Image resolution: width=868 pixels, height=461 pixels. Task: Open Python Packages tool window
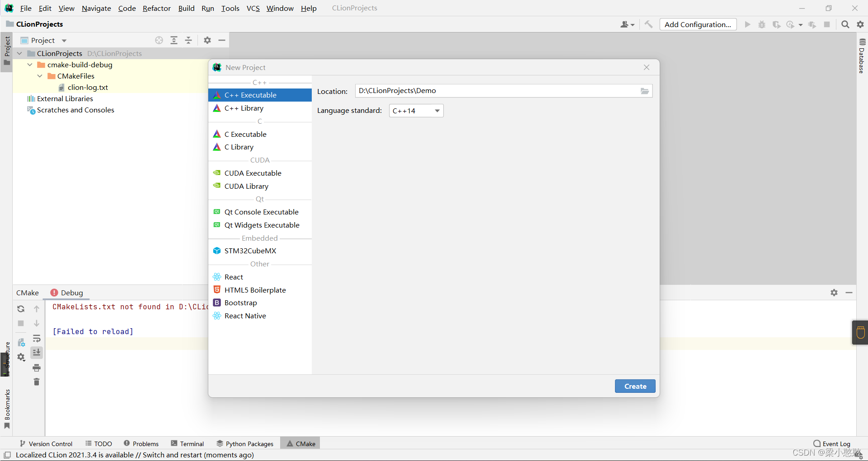pyautogui.click(x=245, y=443)
